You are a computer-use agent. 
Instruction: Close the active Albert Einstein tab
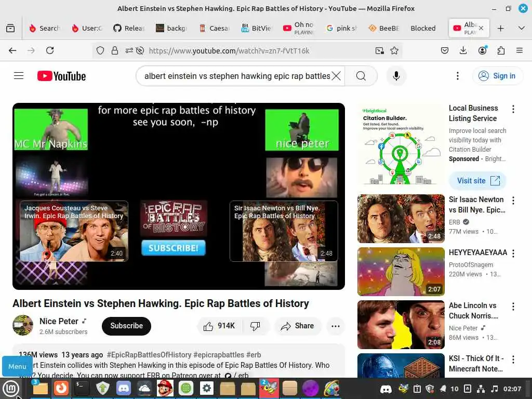coord(481,28)
